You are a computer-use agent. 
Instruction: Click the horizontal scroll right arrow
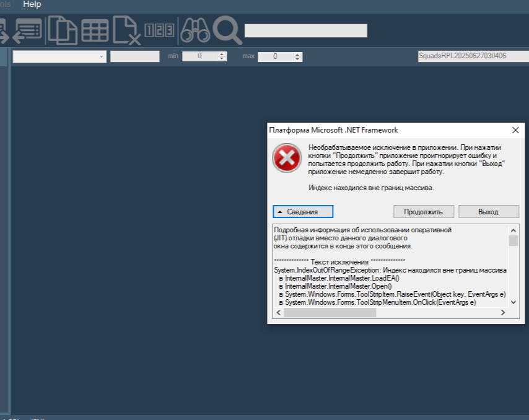503,312
